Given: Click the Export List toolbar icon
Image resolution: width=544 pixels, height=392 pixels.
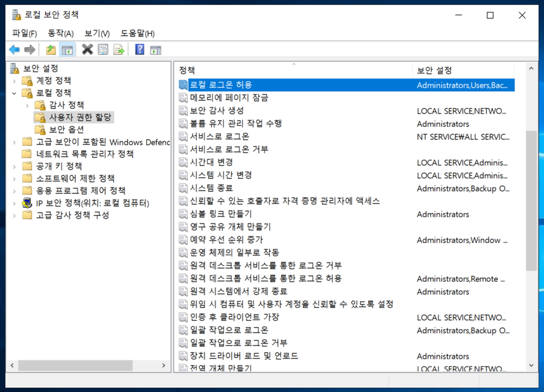Looking at the screenshot, I should [119, 50].
